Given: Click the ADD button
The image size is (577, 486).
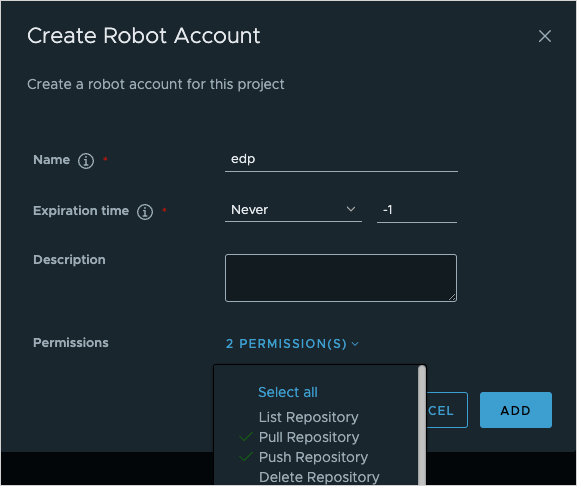Looking at the screenshot, I should 516,410.
